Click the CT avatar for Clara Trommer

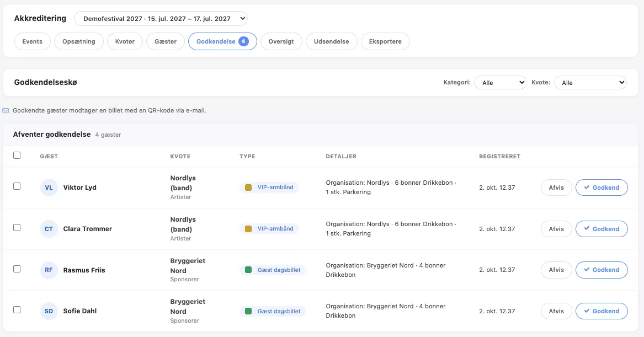point(49,229)
